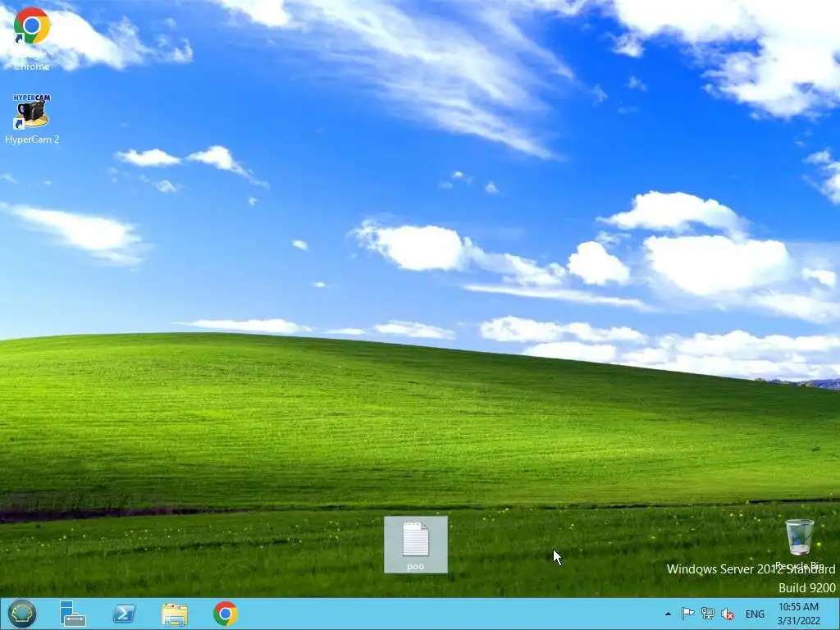Show hidden tray icons arrow
840x630 pixels.
668,614
